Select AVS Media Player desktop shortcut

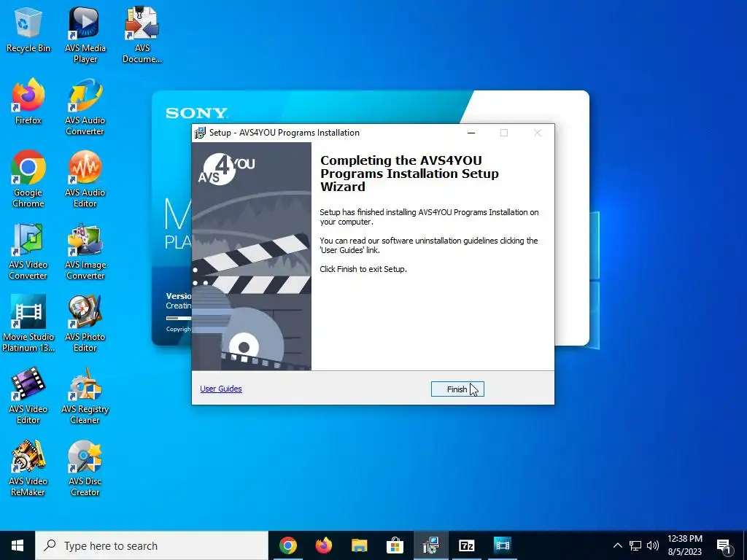(85, 35)
